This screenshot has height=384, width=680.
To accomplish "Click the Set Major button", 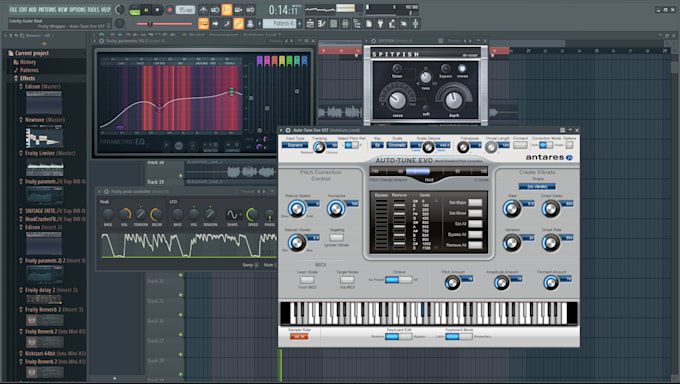I will pos(475,203).
